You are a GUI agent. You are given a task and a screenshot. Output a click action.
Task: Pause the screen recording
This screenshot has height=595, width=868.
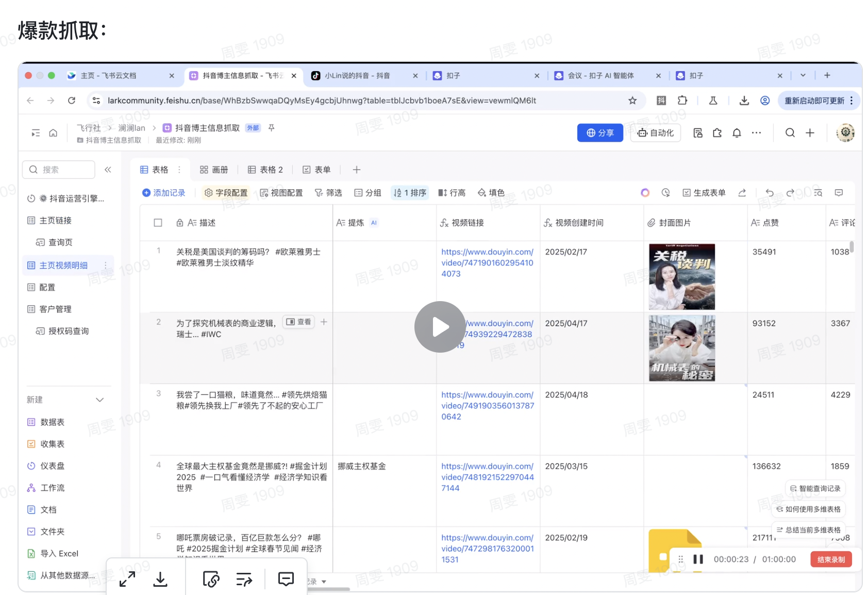click(x=698, y=559)
